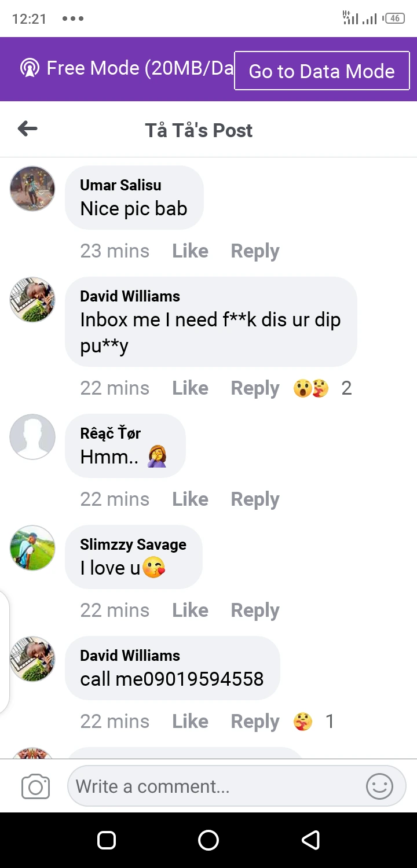
Task: Reply to Umar Salisu's comment
Action: tap(255, 251)
